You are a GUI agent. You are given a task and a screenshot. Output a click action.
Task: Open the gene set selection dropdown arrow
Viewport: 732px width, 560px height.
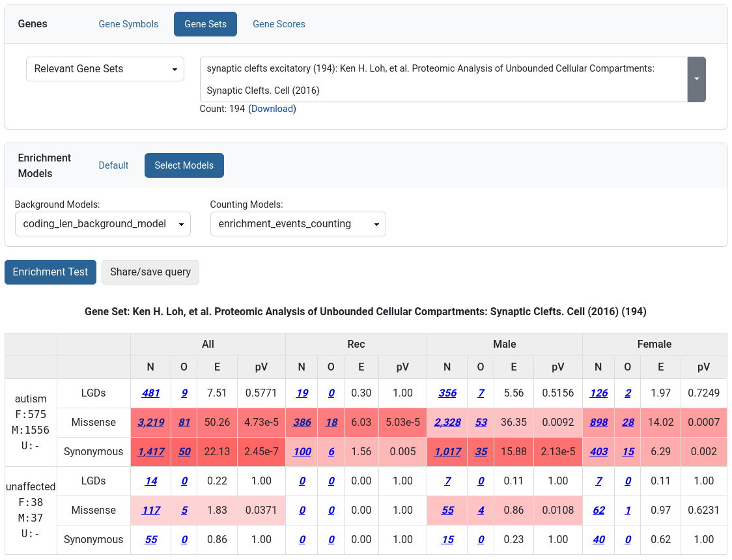[x=696, y=79]
